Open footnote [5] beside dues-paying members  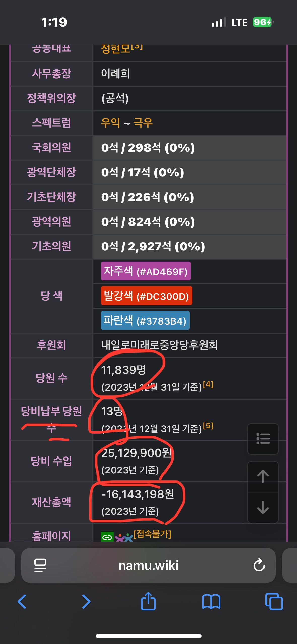(x=208, y=426)
